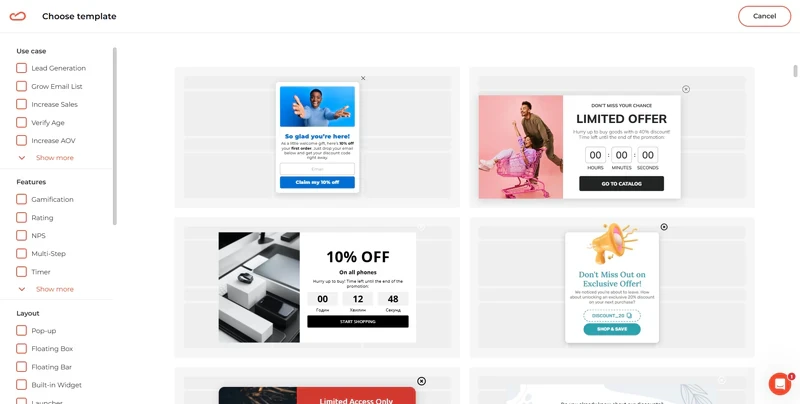Viewport: 800px width, 404px height.
Task: Click the X on the welcome discount popup
Action: [363, 78]
